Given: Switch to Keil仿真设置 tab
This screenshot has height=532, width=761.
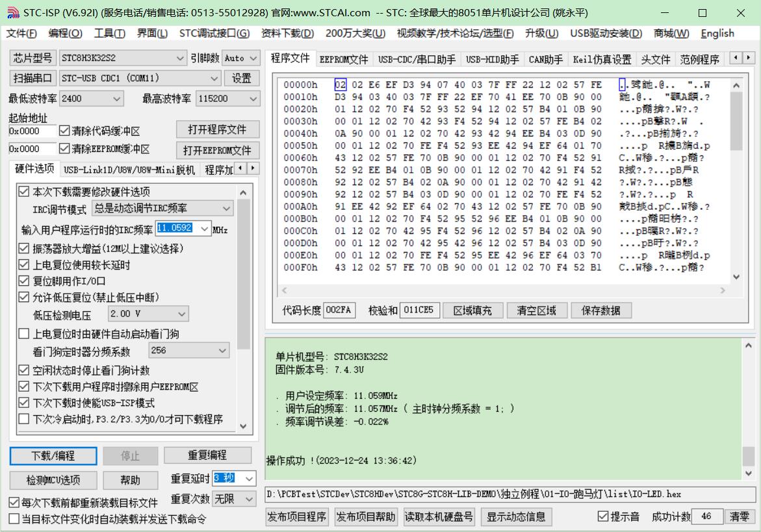Looking at the screenshot, I should tap(602, 60).
